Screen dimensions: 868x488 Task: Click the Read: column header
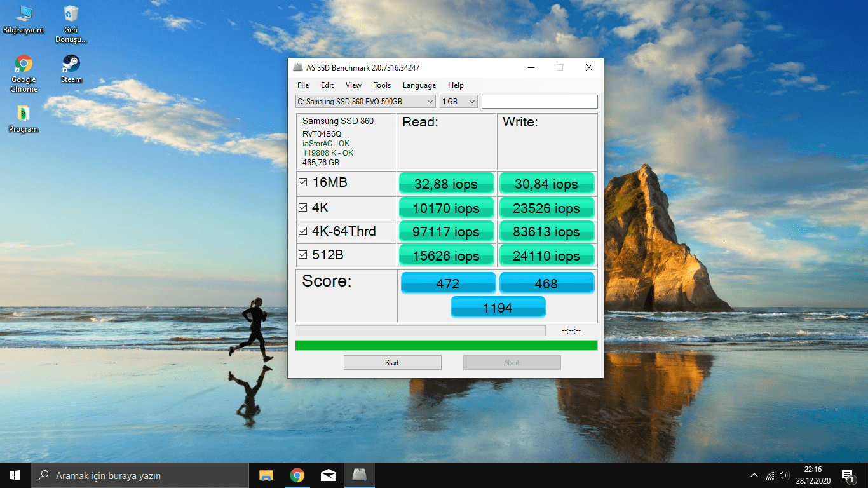(x=420, y=122)
